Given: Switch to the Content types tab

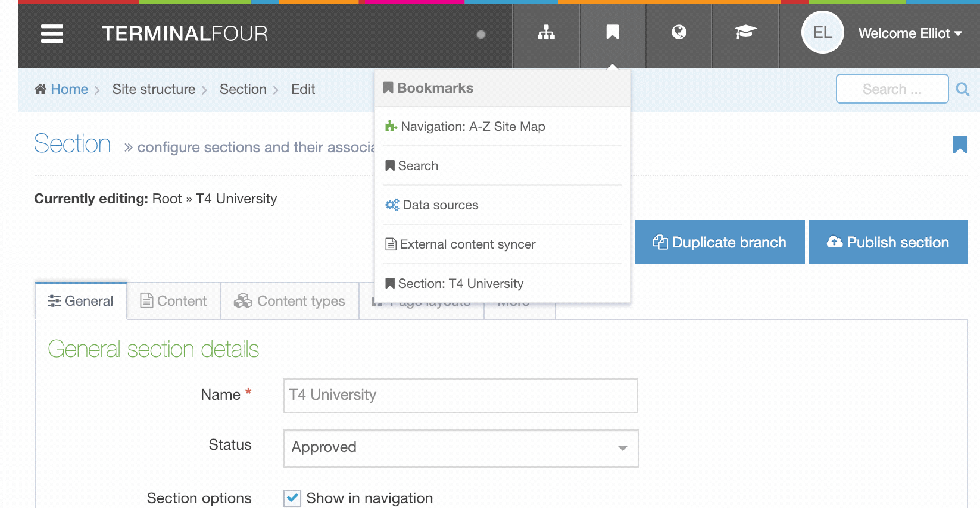Looking at the screenshot, I should 290,301.
